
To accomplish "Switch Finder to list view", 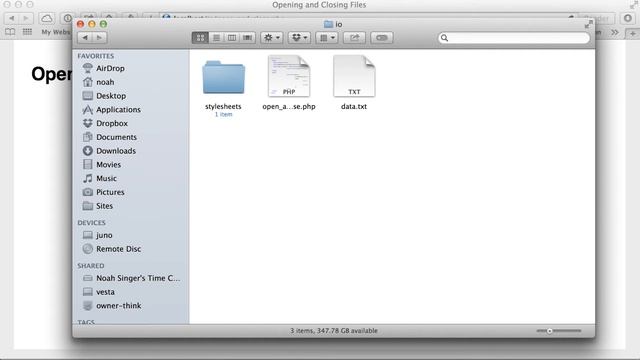I will tap(216, 38).
